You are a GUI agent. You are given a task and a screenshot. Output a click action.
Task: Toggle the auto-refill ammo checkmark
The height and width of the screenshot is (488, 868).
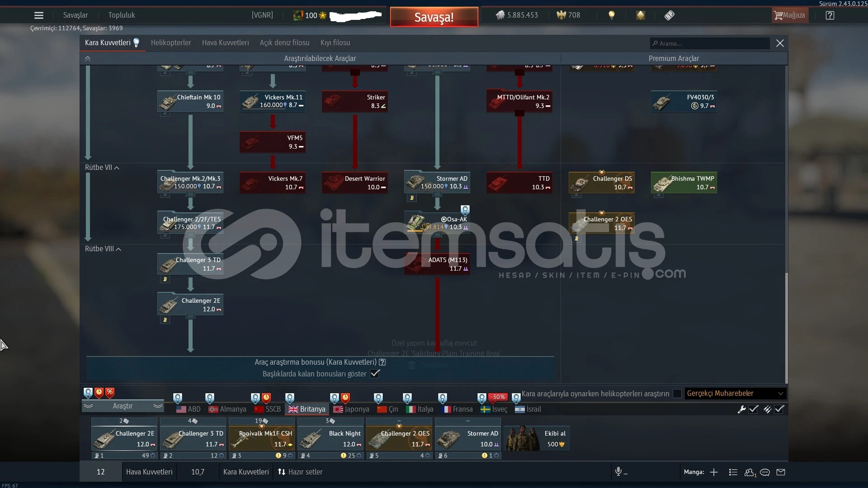779,409
